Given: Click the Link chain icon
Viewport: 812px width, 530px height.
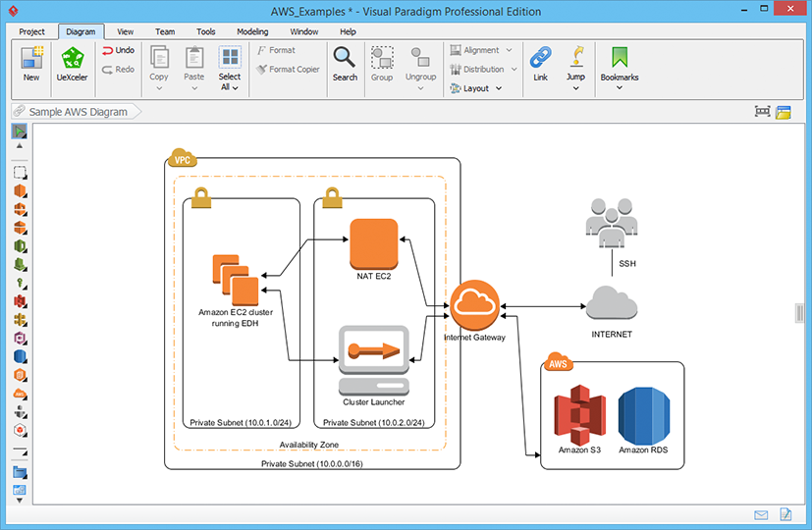Looking at the screenshot, I should pyautogui.click(x=541, y=57).
